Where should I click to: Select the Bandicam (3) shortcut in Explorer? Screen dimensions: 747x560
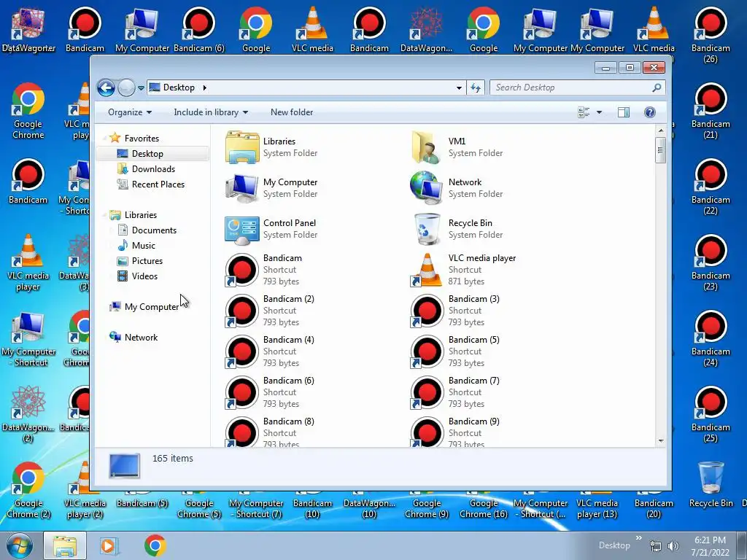click(x=427, y=311)
